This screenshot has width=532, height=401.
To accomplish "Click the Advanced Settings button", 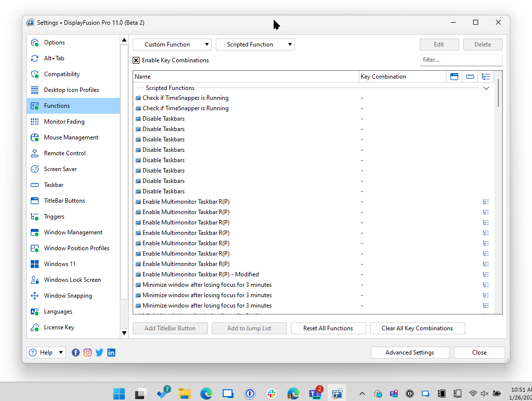I will tap(410, 353).
